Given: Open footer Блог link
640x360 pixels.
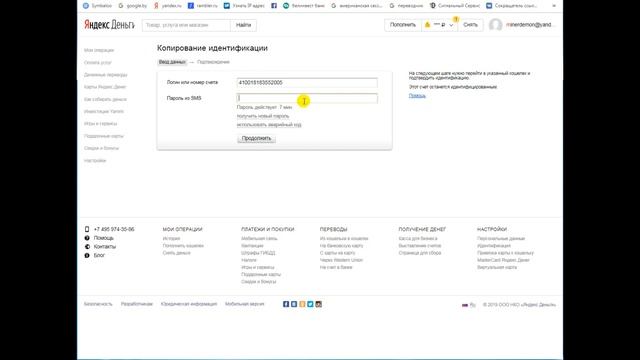Looking at the screenshot, I should (99, 255).
